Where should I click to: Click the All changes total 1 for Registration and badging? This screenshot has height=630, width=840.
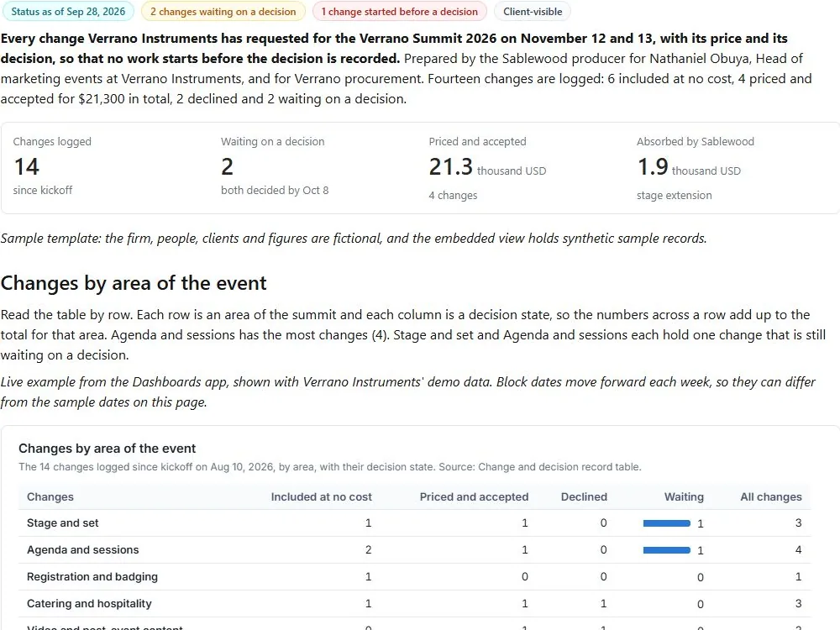coord(798,576)
